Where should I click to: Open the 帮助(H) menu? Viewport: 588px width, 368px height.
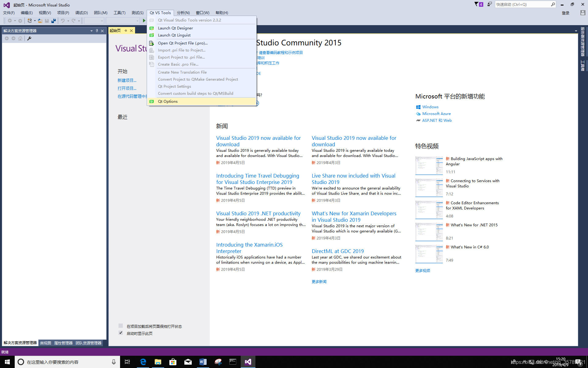[x=222, y=13]
